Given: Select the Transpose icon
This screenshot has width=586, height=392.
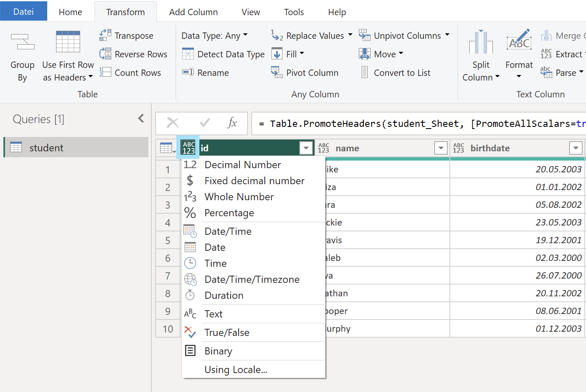Looking at the screenshot, I should (105, 35).
